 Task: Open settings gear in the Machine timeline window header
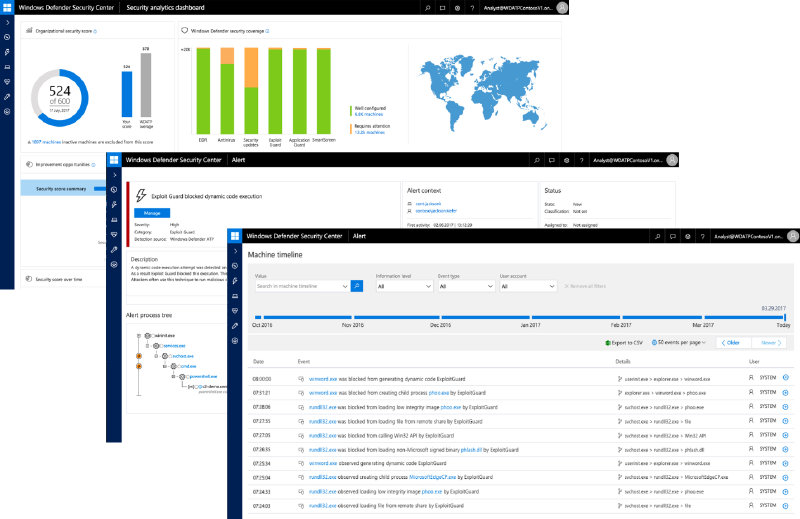pos(686,236)
